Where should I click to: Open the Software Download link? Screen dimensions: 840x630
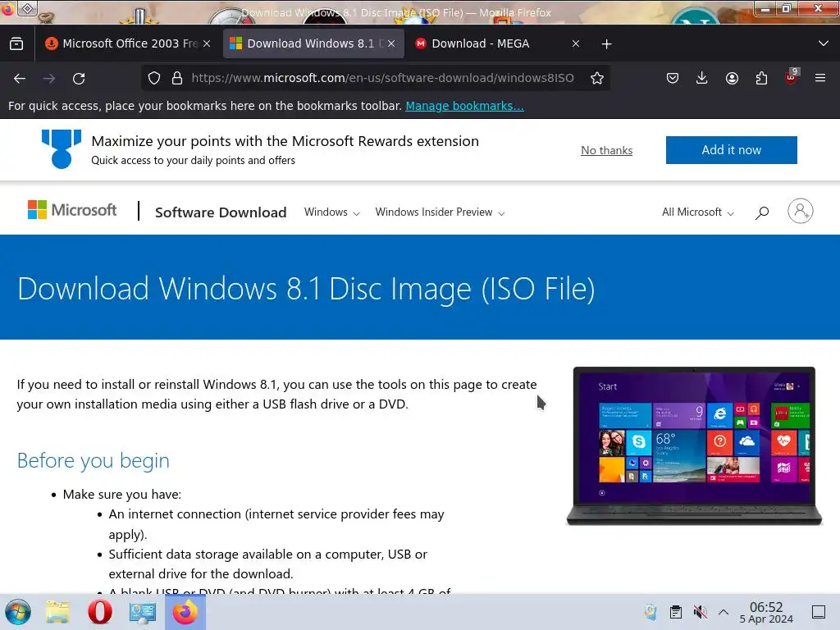point(221,212)
